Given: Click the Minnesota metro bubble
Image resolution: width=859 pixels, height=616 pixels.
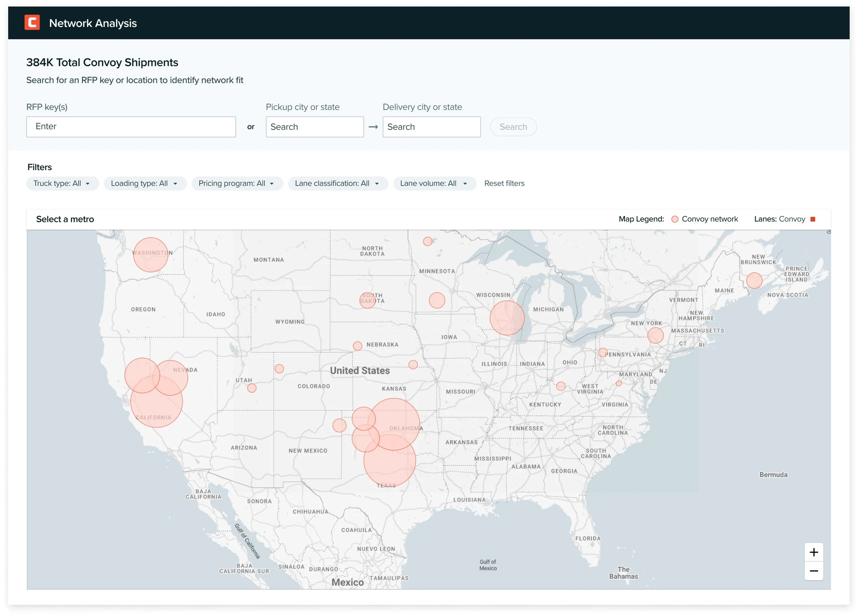Looking at the screenshot, I should click(x=437, y=300).
